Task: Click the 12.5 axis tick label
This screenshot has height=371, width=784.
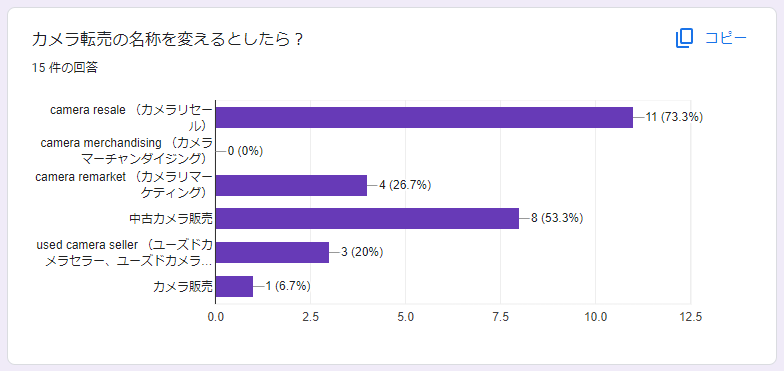Action: click(x=690, y=317)
